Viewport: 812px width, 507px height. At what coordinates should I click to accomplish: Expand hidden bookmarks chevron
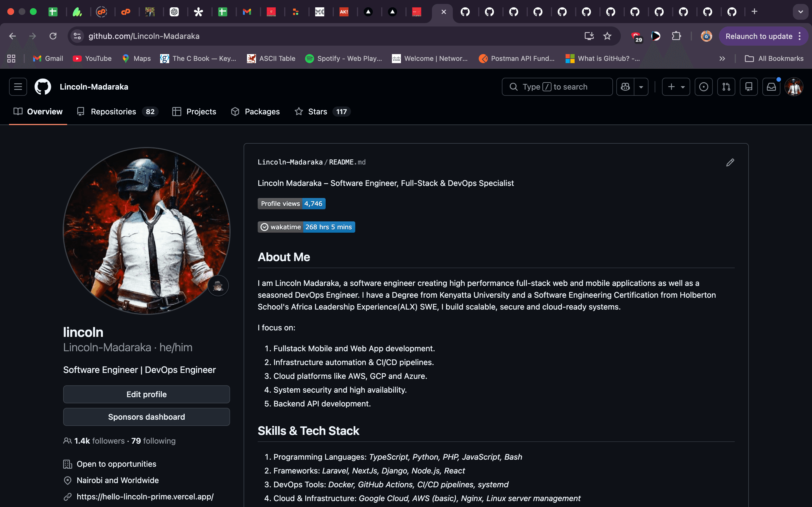coord(722,59)
